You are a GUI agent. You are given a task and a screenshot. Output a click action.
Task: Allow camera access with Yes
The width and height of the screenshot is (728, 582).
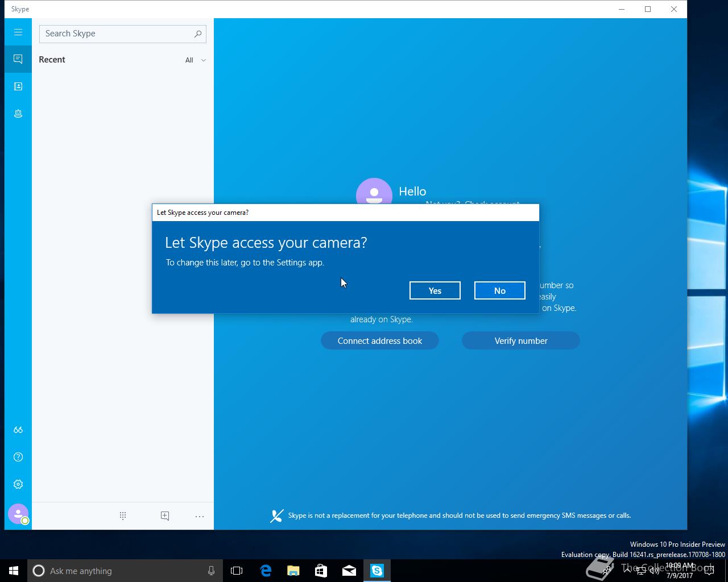[435, 290]
